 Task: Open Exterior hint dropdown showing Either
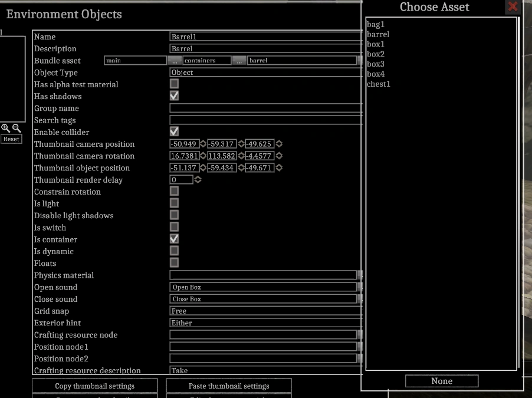tap(265, 323)
